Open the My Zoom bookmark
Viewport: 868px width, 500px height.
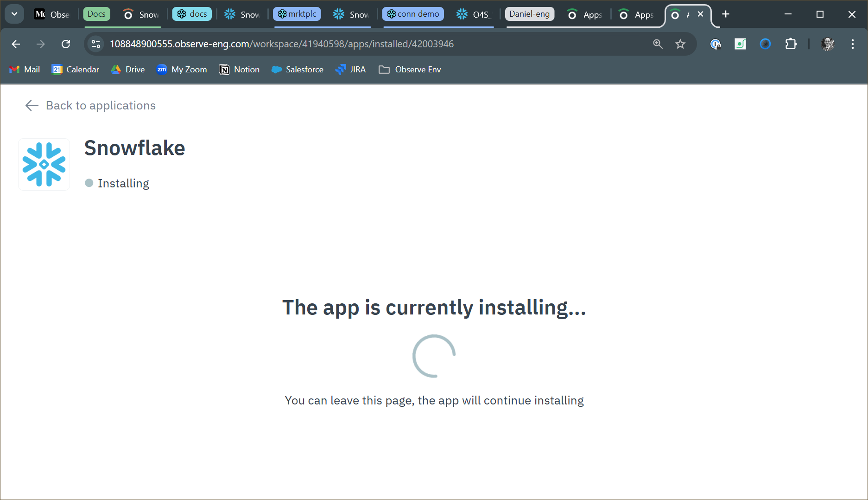click(182, 70)
